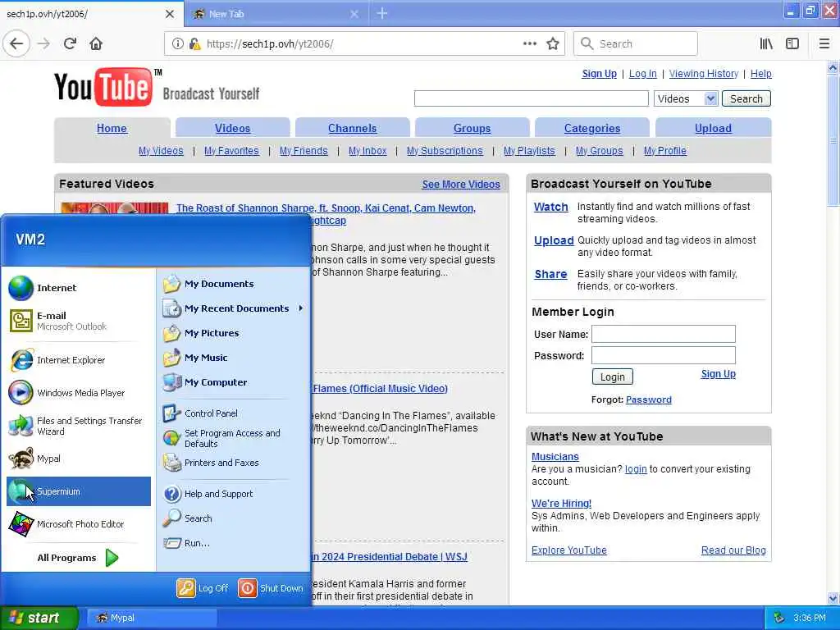Open the Library icon in toolbar
Image resolution: width=840 pixels, height=630 pixels.
tap(766, 44)
